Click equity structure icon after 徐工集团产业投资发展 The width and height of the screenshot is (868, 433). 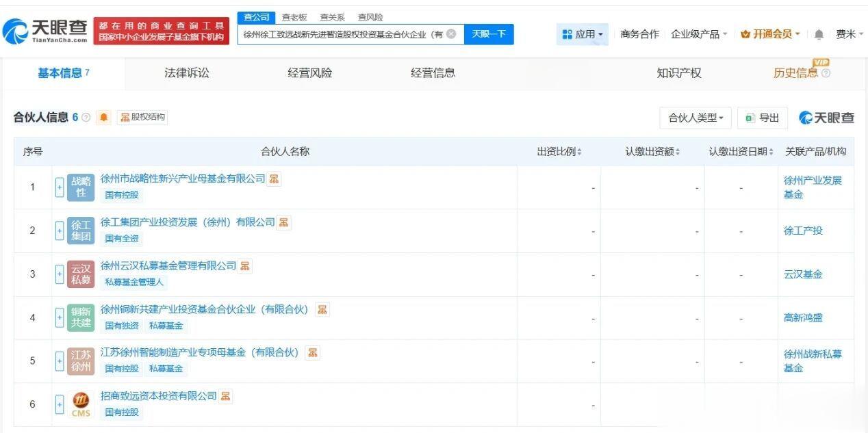coord(283,222)
